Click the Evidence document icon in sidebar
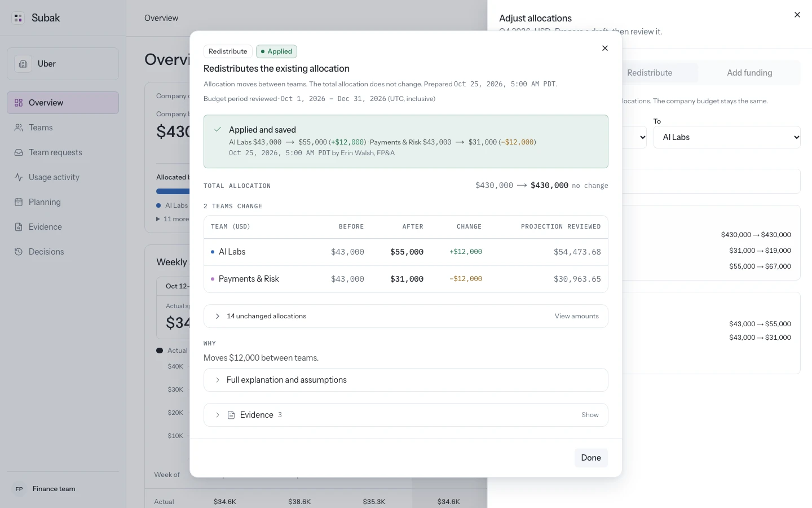Image resolution: width=812 pixels, height=508 pixels. pyautogui.click(x=19, y=227)
